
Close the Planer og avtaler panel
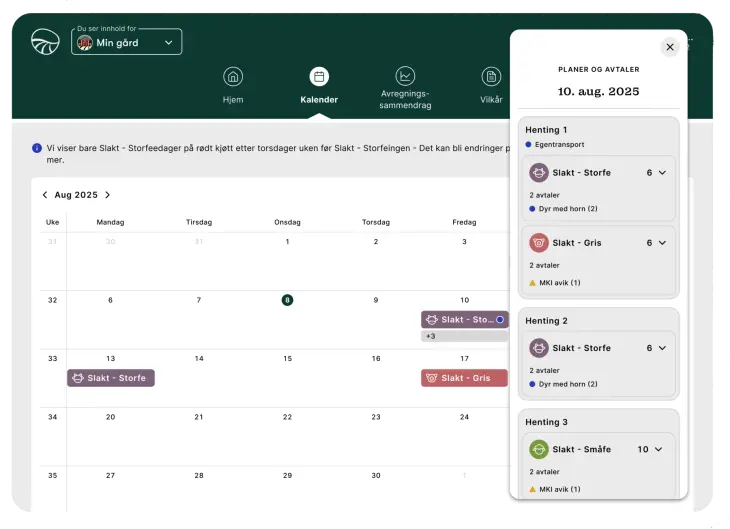[670, 47]
